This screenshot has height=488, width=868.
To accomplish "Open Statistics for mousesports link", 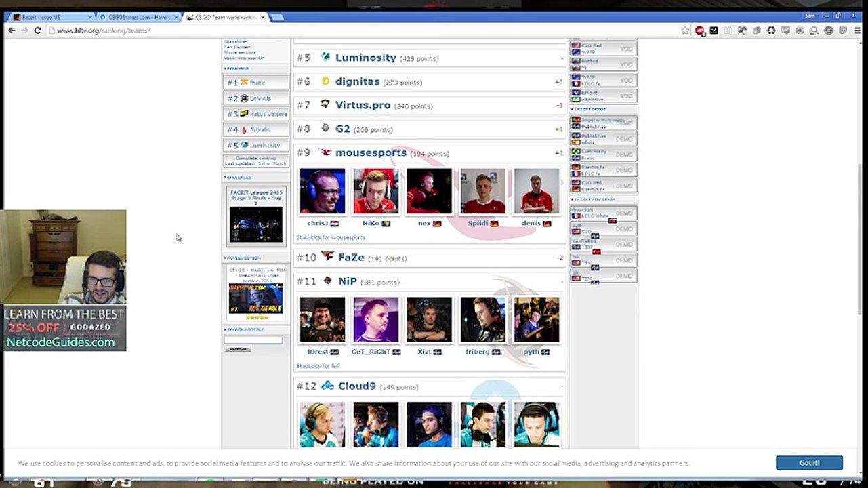I will pyautogui.click(x=331, y=238).
